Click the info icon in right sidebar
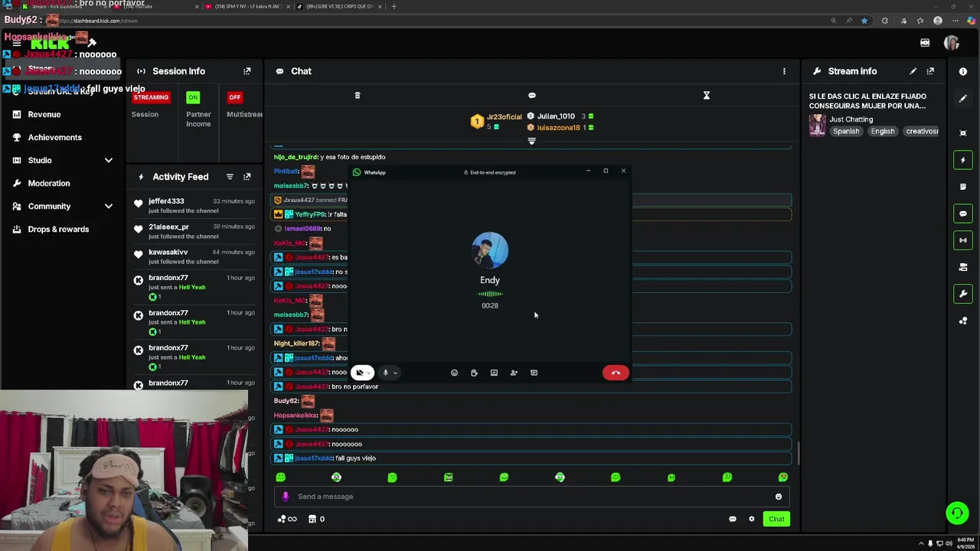This screenshot has height=551, width=980. (963, 71)
